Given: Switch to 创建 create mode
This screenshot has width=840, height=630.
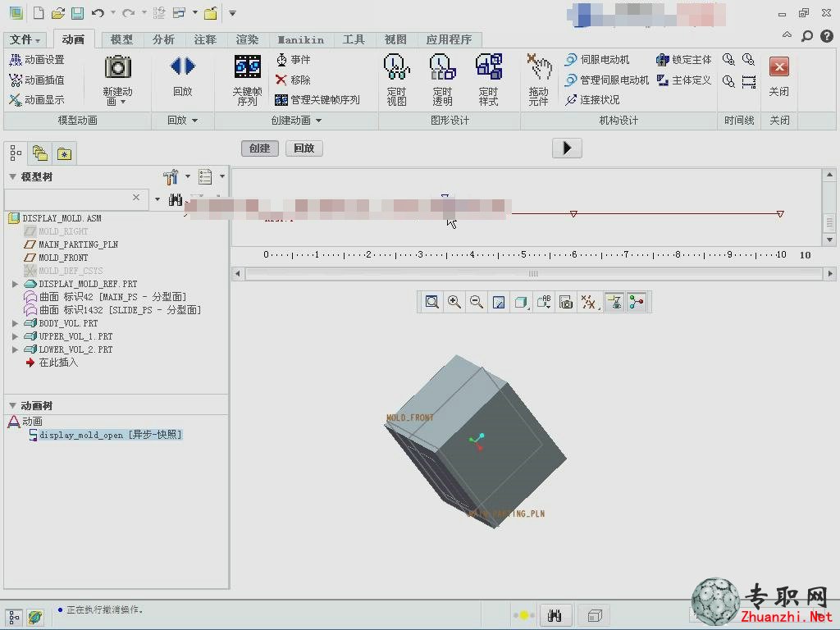Looking at the screenshot, I should [260, 148].
